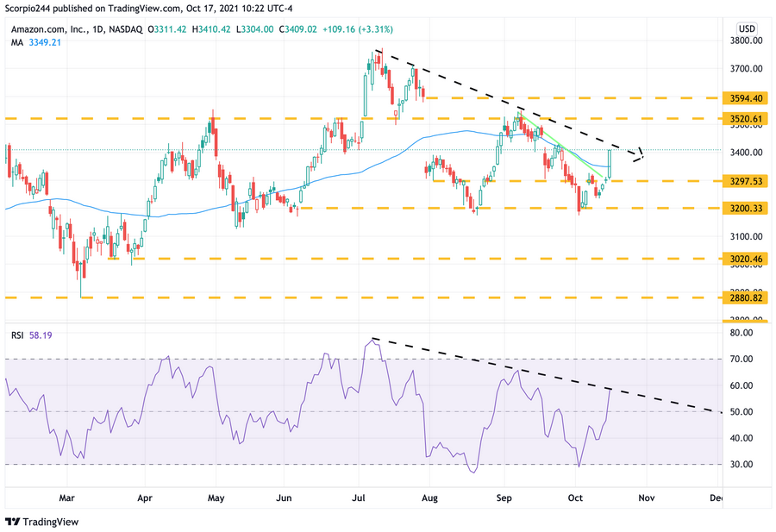Click the Aug label on time axis
The width and height of the screenshot is (776, 532).
429,498
